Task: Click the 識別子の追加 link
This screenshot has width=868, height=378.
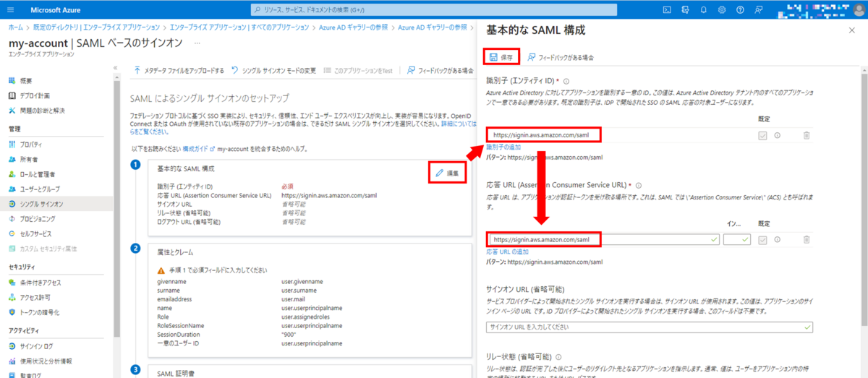Action: pos(503,147)
